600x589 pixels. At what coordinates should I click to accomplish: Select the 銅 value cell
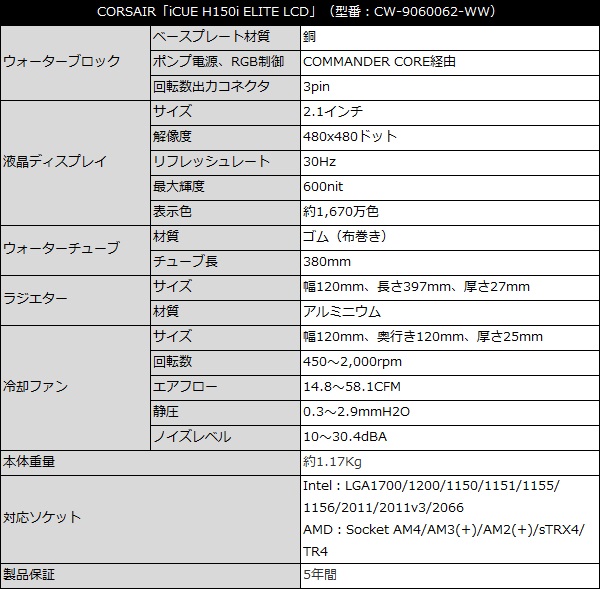(450, 38)
